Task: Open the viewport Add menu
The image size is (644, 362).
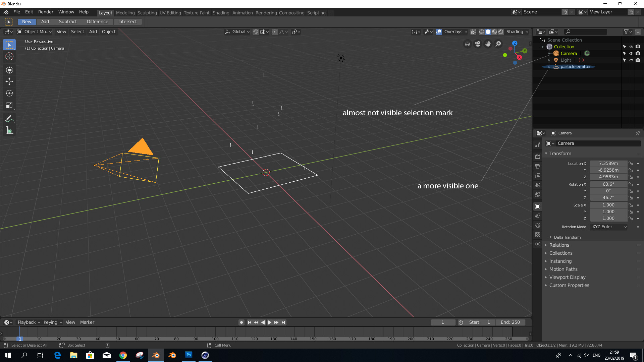Action: tap(93, 32)
